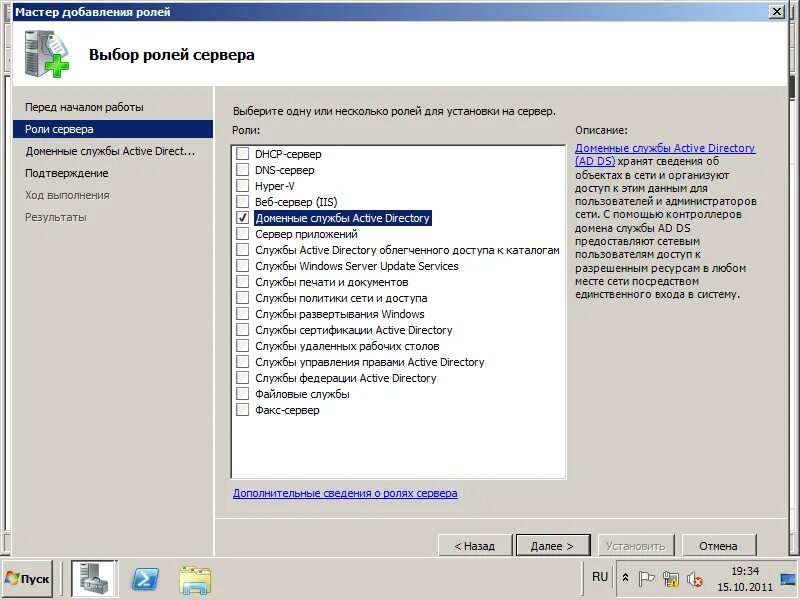Open Доменные службы Active Direct... step

pyautogui.click(x=110, y=151)
